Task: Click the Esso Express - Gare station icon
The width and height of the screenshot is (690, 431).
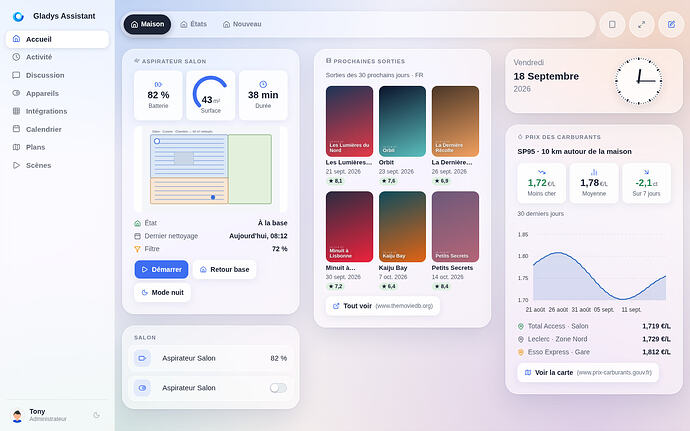Action: (521, 352)
